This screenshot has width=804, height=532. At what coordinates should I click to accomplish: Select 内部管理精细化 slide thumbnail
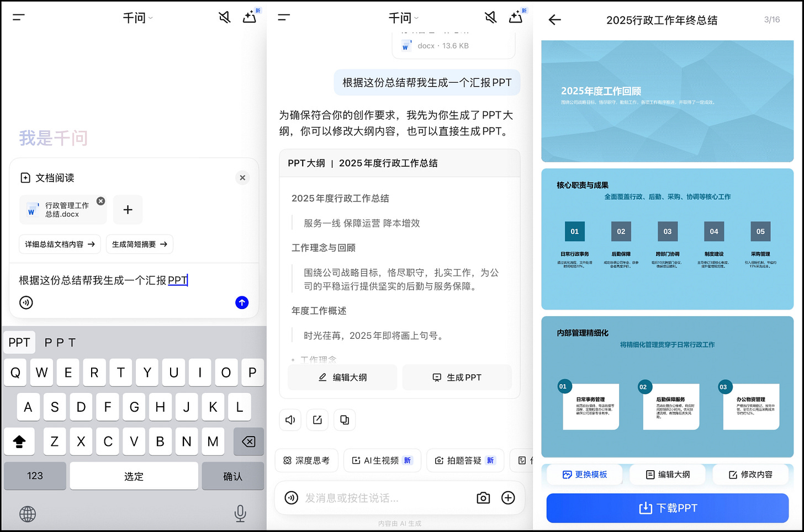667,386
